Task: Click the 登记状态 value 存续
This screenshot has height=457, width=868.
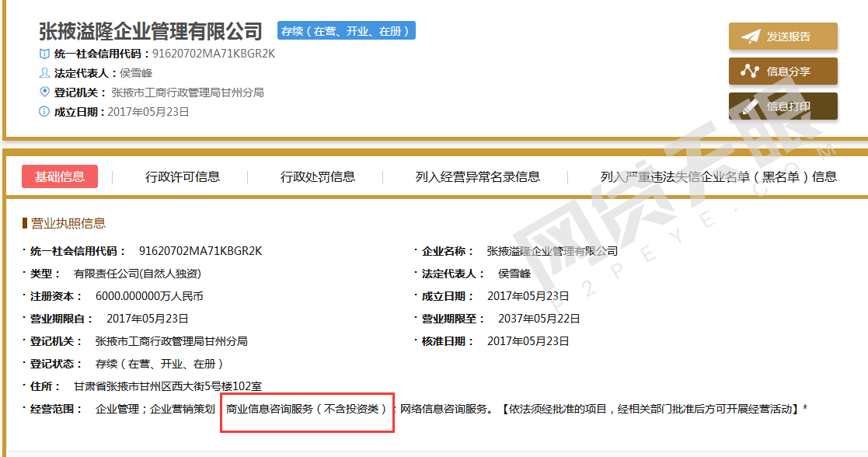Action: (159, 364)
